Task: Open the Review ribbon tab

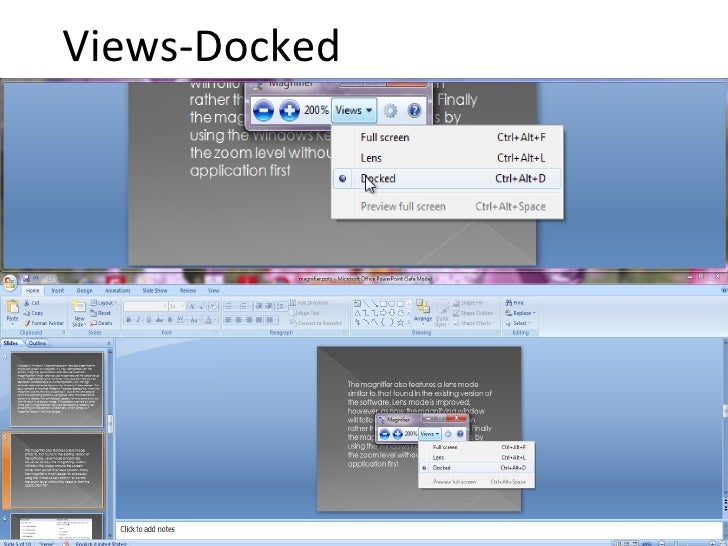Action: coord(188,291)
